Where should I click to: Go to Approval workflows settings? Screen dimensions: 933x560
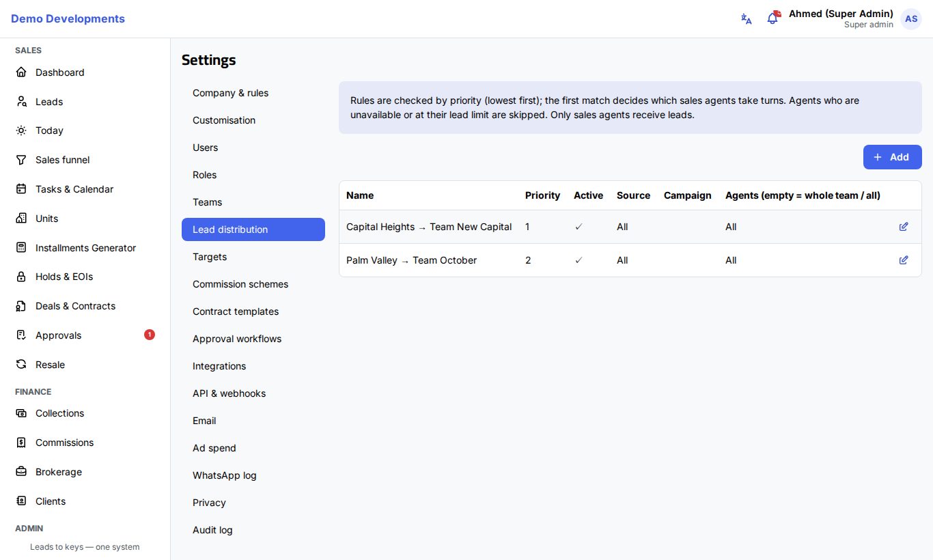click(253, 339)
